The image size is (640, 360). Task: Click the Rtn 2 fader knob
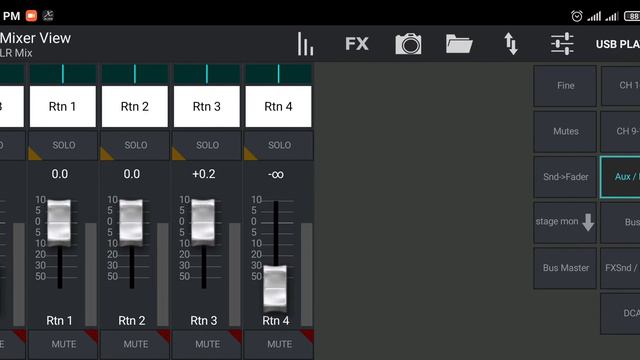click(x=131, y=222)
